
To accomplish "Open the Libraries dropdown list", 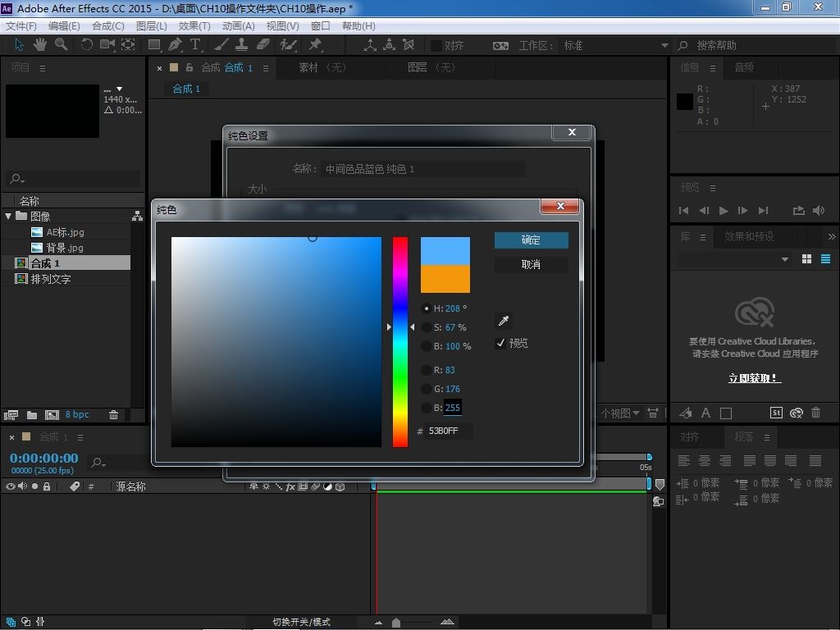I will (x=733, y=259).
